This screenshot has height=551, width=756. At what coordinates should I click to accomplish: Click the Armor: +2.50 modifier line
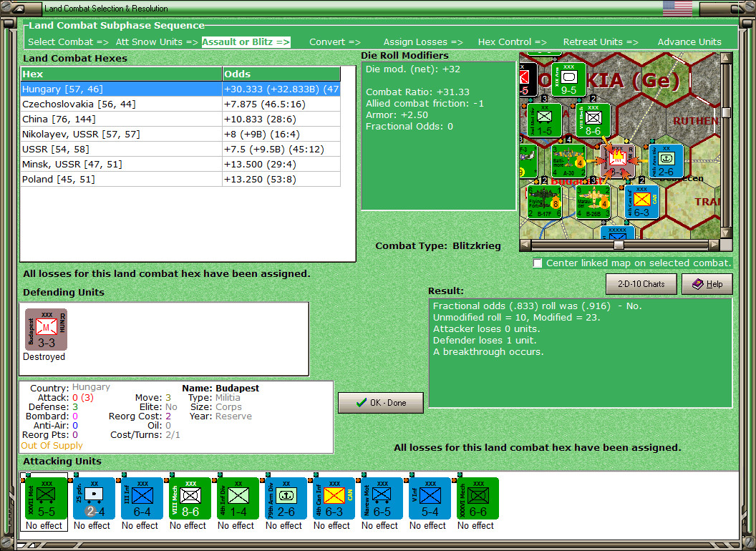[x=397, y=114]
